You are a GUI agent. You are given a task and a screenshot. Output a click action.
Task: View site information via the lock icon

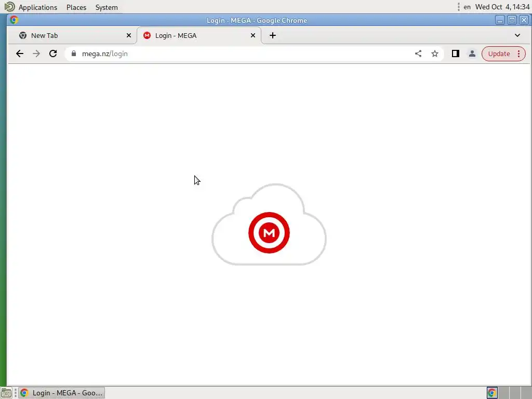74,54
